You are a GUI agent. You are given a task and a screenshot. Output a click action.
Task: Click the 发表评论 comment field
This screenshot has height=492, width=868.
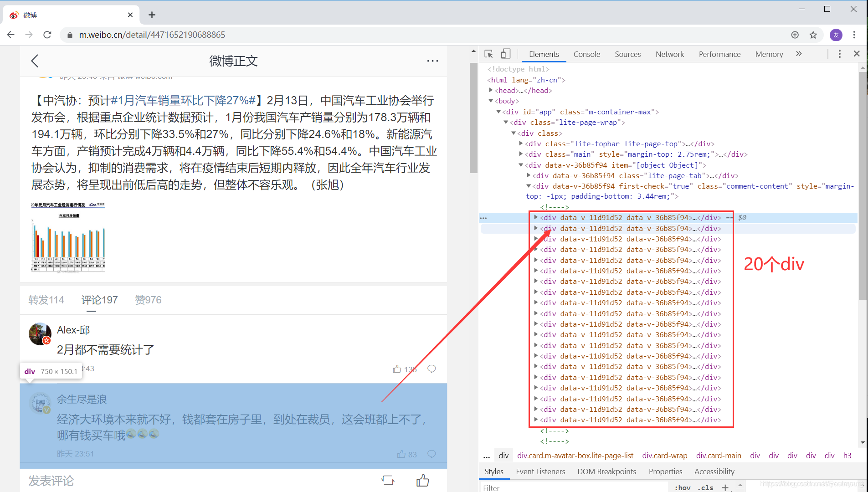click(51, 481)
